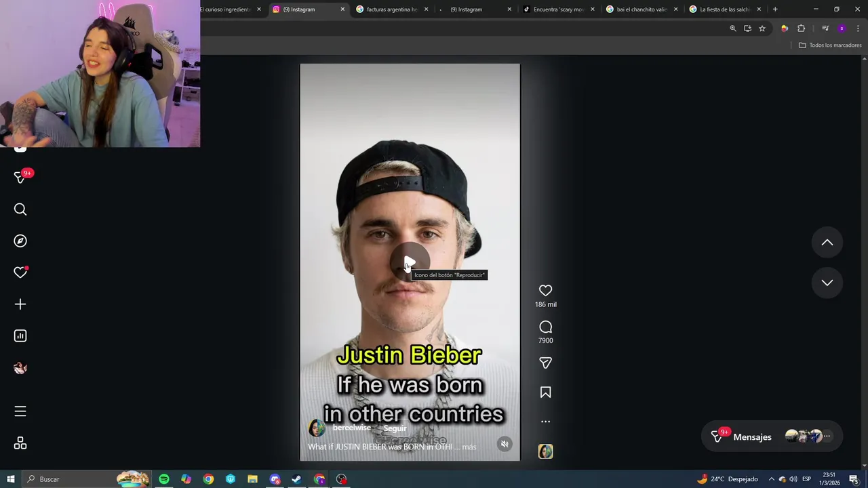This screenshot has width=868, height=488.
Task: Share the reel with paper plane icon
Action: [x=545, y=363]
